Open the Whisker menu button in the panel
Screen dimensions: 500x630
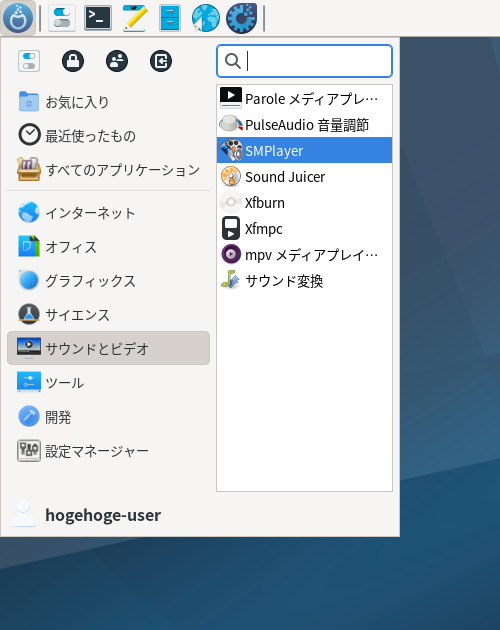[x=18, y=18]
